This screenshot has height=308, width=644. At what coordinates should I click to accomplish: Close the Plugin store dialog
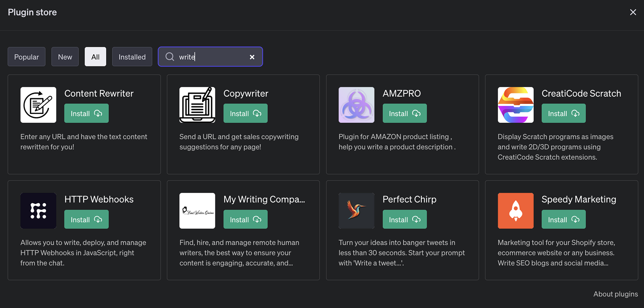click(x=633, y=12)
